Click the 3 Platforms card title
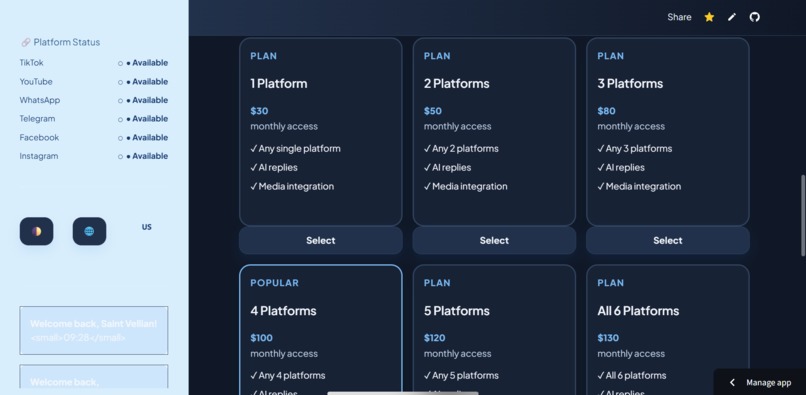The image size is (806, 395). (x=630, y=83)
